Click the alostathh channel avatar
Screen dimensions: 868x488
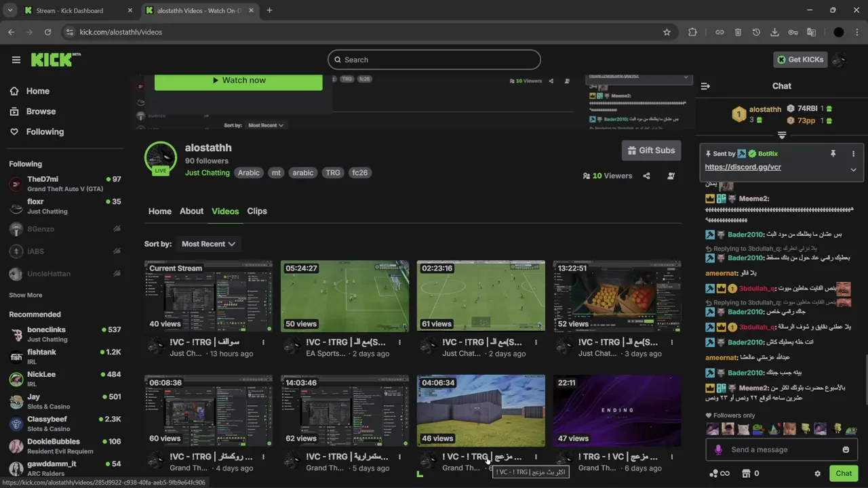(x=161, y=159)
